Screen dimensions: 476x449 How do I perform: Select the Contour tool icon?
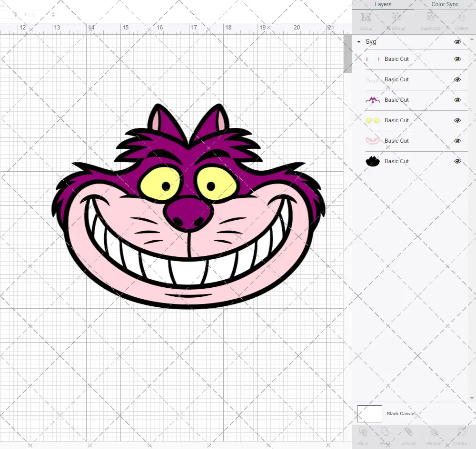point(461,432)
